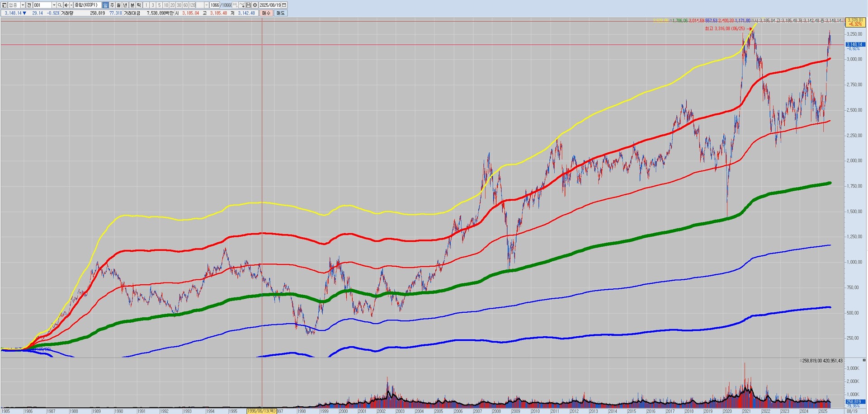Switch chart to weekly (주) period
868x414 pixels.
112,5
